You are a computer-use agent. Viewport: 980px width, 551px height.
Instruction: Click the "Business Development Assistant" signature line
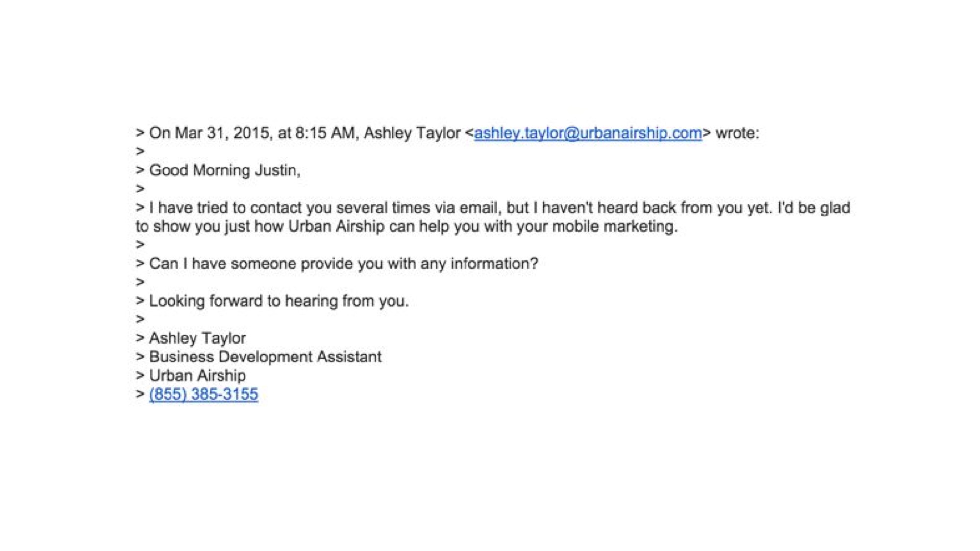(x=265, y=357)
